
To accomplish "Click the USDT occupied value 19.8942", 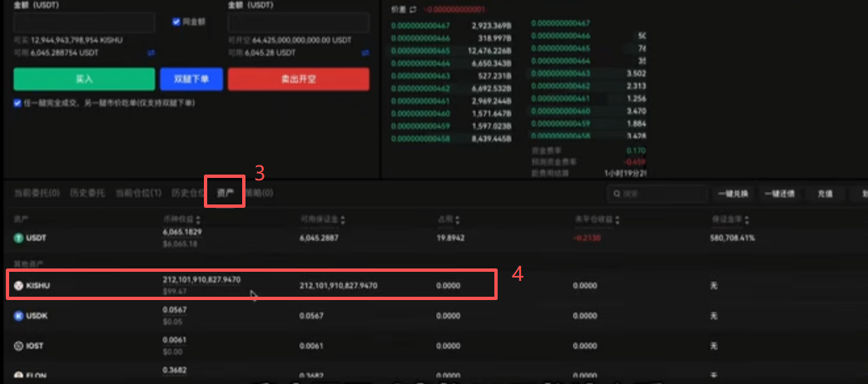I will pos(451,238).
